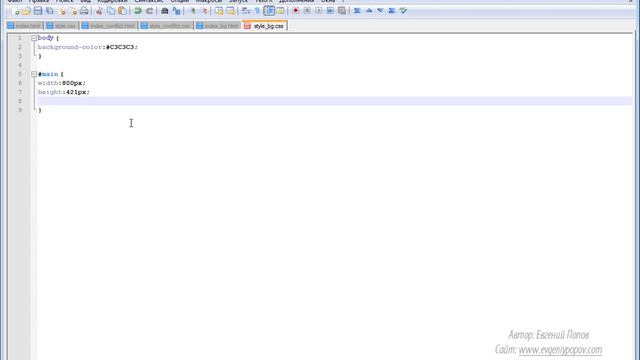Paste from clipboard using the Paste icon
Viewport: 640px width, 360px height.
pyautogui.click(x=122, y=11)
